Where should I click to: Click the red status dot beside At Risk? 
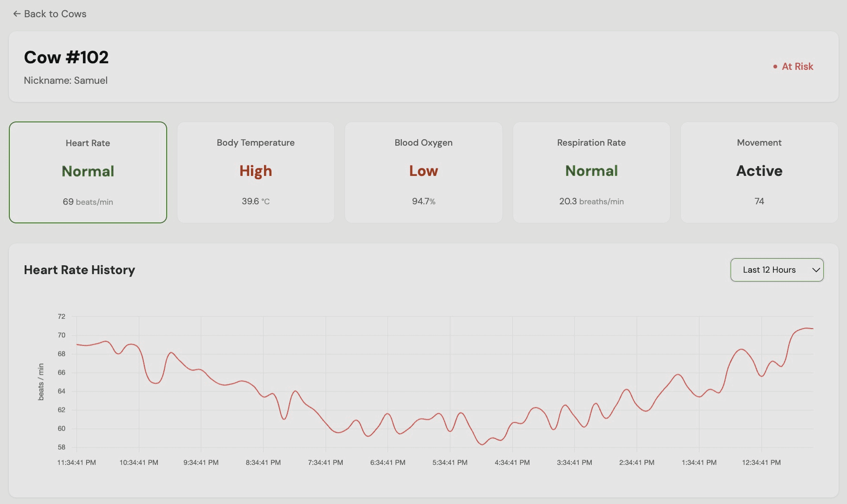click(775, 67)
